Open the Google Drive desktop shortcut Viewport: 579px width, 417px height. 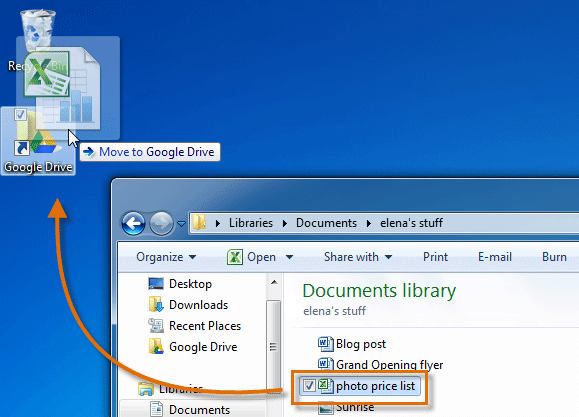38,141
